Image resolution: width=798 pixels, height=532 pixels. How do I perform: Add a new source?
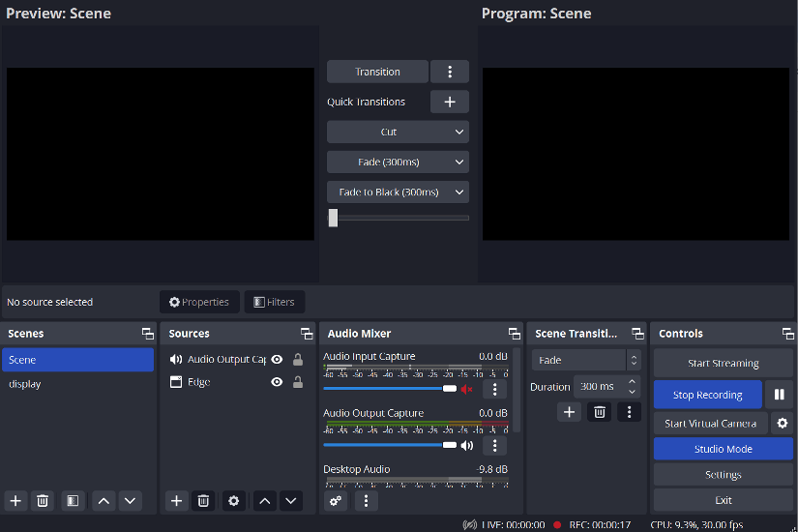click(177, 501)
